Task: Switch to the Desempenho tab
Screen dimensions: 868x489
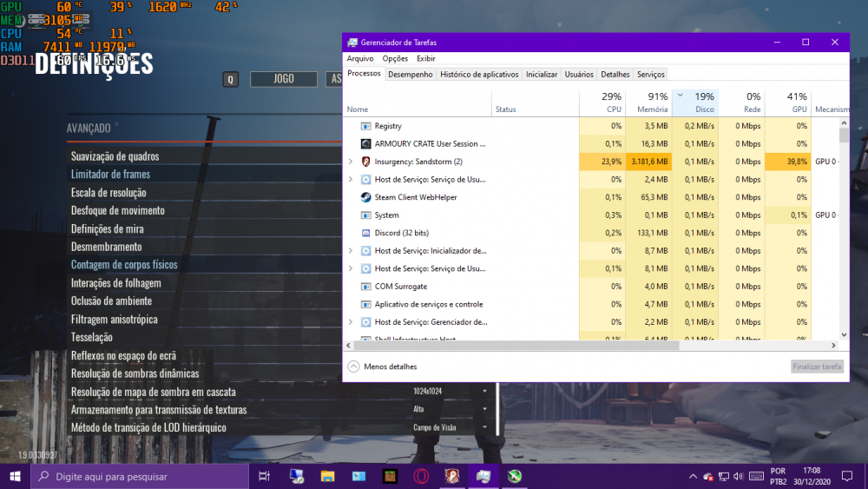Action: (x=410, y=75)
